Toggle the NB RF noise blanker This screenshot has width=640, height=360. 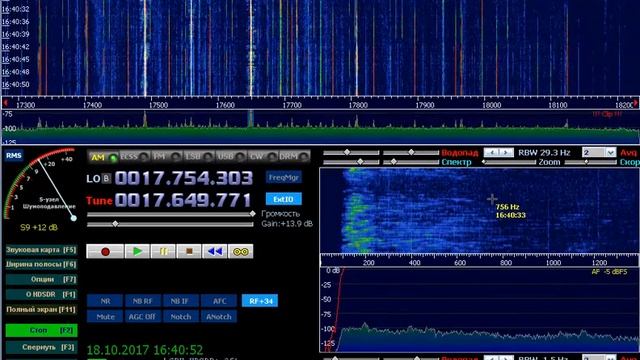(x=142, y=301)
